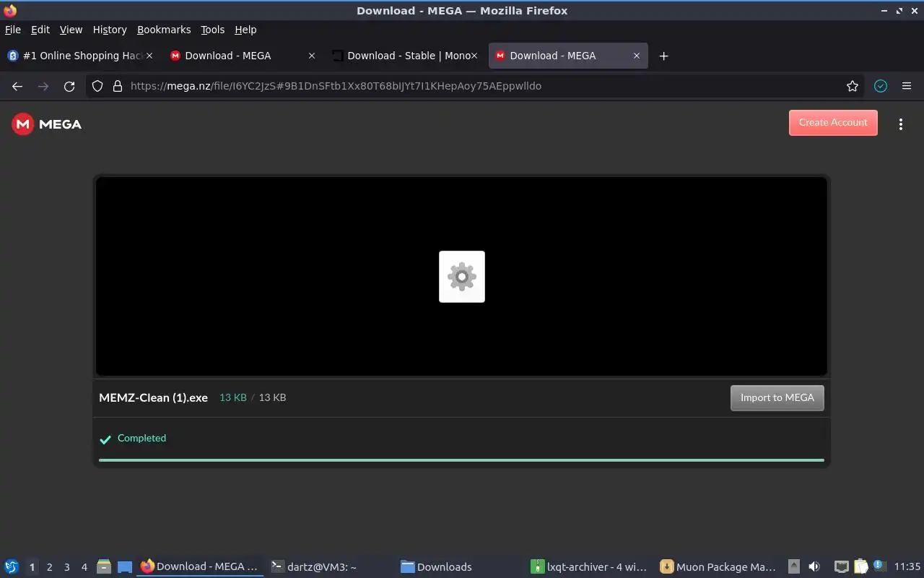924x578 pixels.
Task: Open the volume speaker tray icon
Action: coord(814,567)
